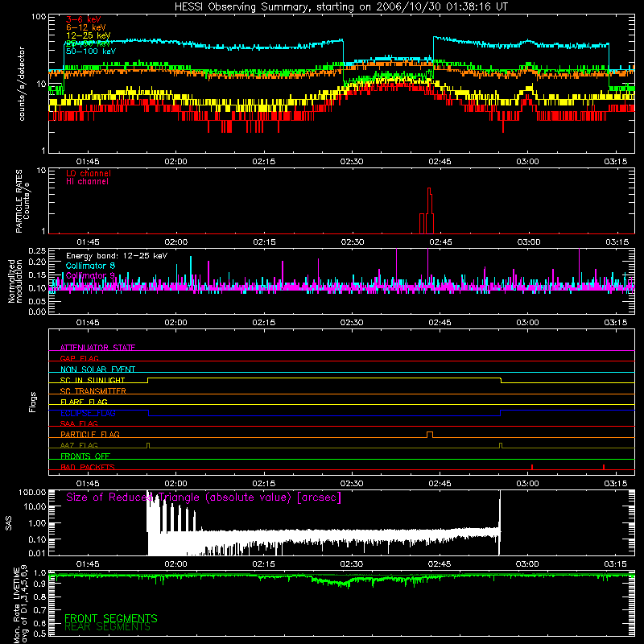Click the '0.9' value on the livetime axis
Screen dimensions: 644x644
40,584
